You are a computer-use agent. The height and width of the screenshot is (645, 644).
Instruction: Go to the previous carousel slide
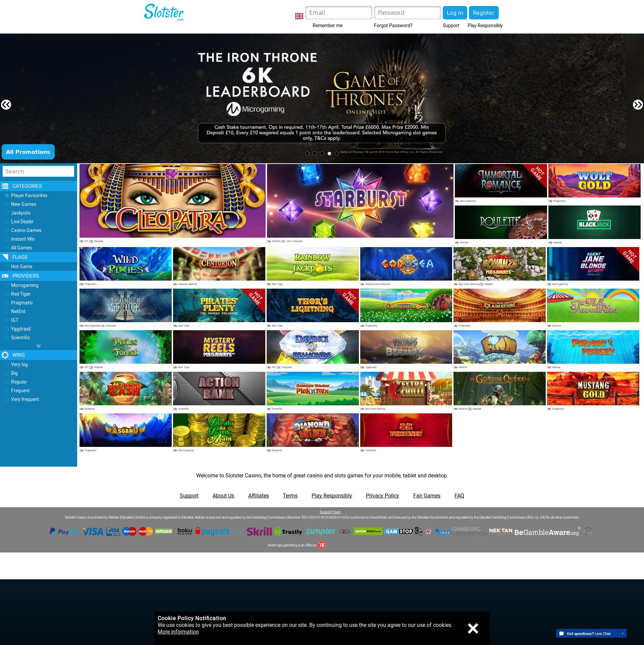[6, 105]
